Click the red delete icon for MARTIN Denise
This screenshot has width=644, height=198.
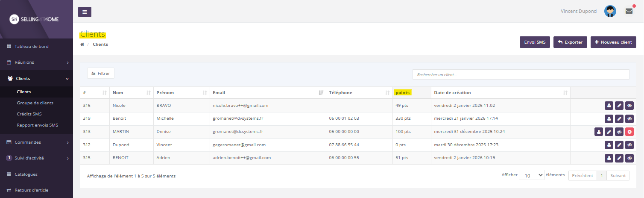pos(629,132)
